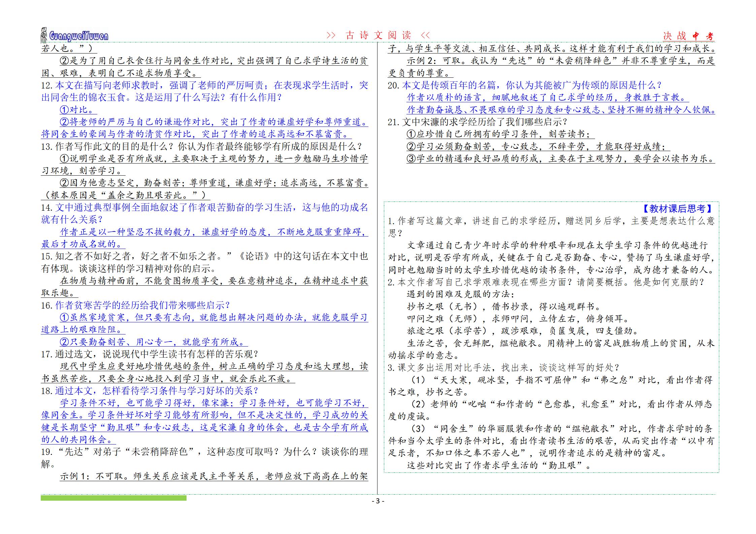Click item （2）老师的"叱咄"
Image resolution: width=756 pixels, height=534 pixels.
(551, 410)
